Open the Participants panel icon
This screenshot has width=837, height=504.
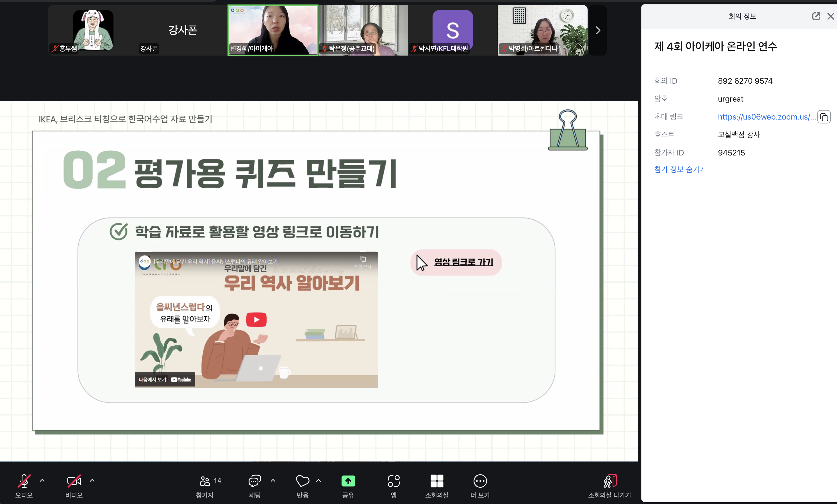click(205, 481)
